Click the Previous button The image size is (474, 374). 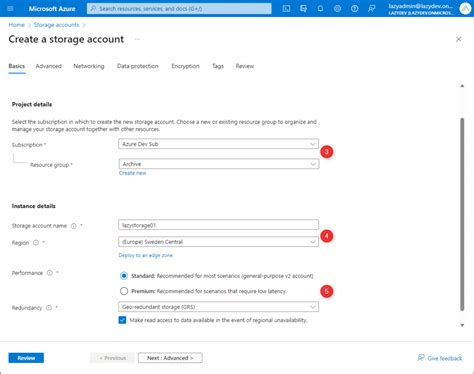[x=112, y=358]
